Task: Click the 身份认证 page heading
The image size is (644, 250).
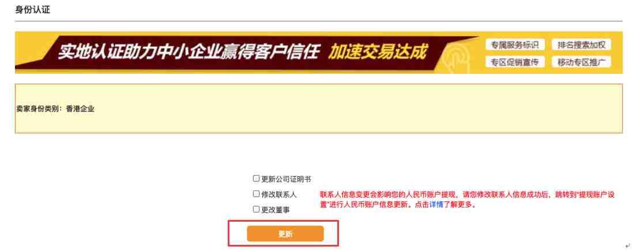Action: 32,9
